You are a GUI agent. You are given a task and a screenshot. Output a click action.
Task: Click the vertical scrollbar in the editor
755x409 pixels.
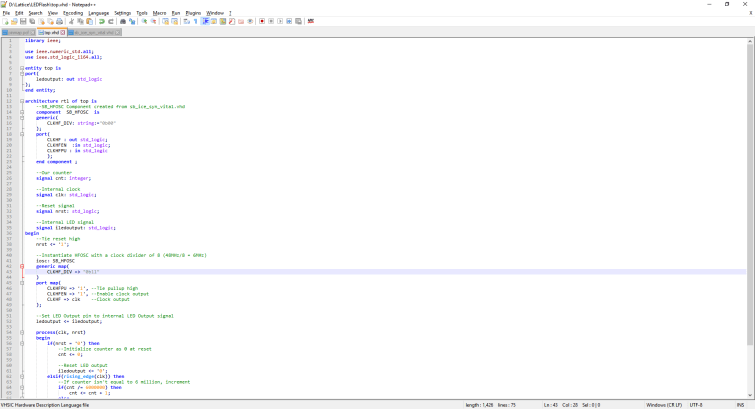[750, 200]
